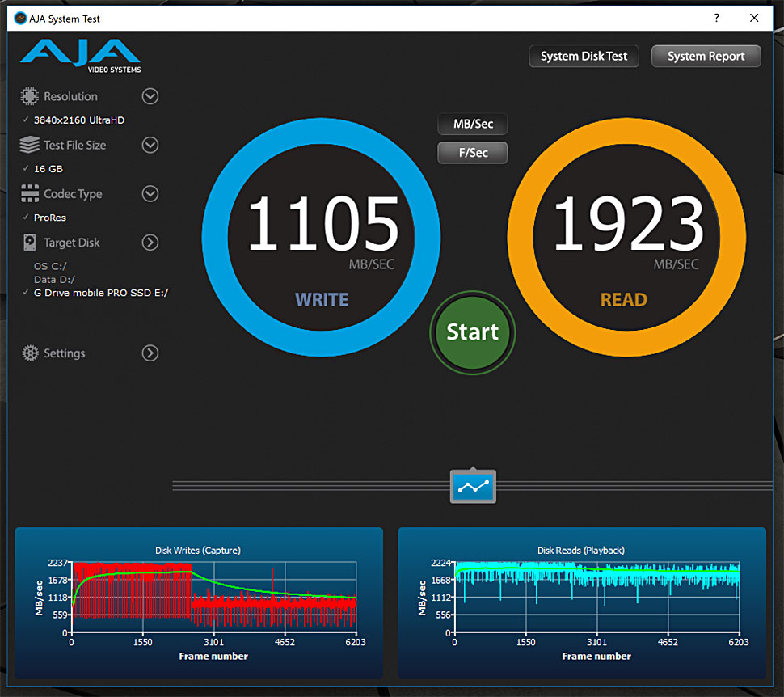Click the AJA Video Systems logo

(81, 56)
